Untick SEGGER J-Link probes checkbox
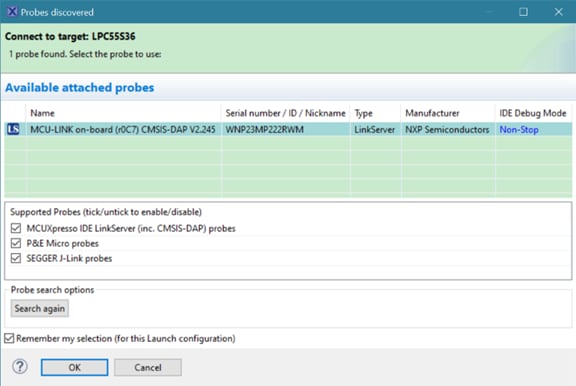Screen dimensions: 576x386 coord(16,258)
